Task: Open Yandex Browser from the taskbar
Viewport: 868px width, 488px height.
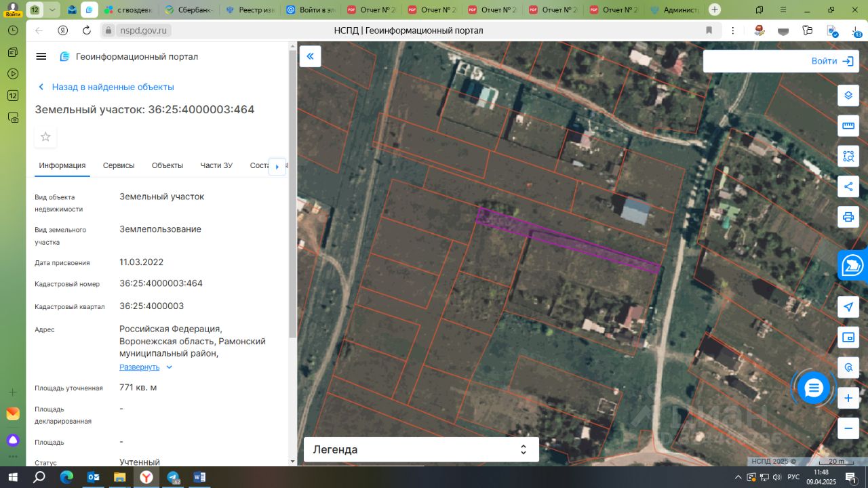Action: 146,477
